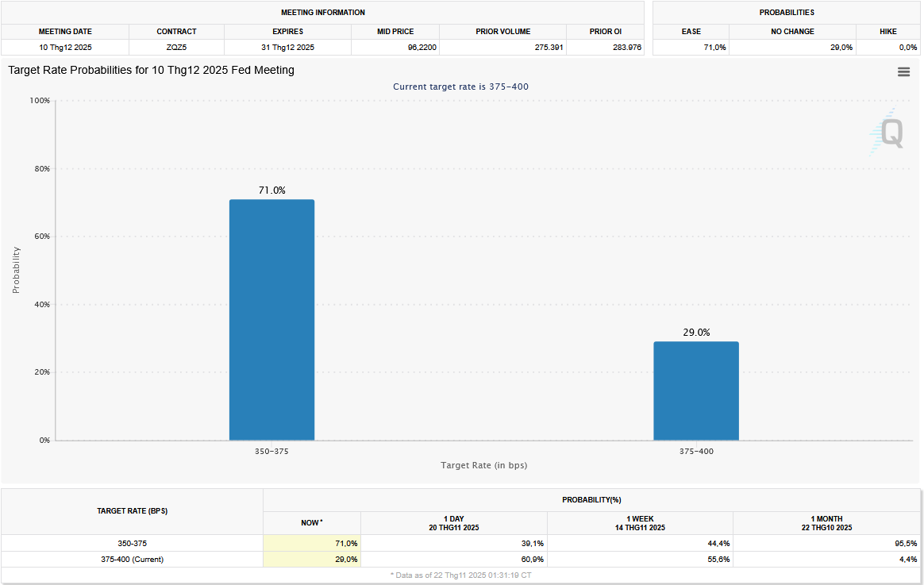This screenshot has width=924, height=585.
Task: Click the 1 MONTH 22 THG10 2025 header
Action: 826,523
